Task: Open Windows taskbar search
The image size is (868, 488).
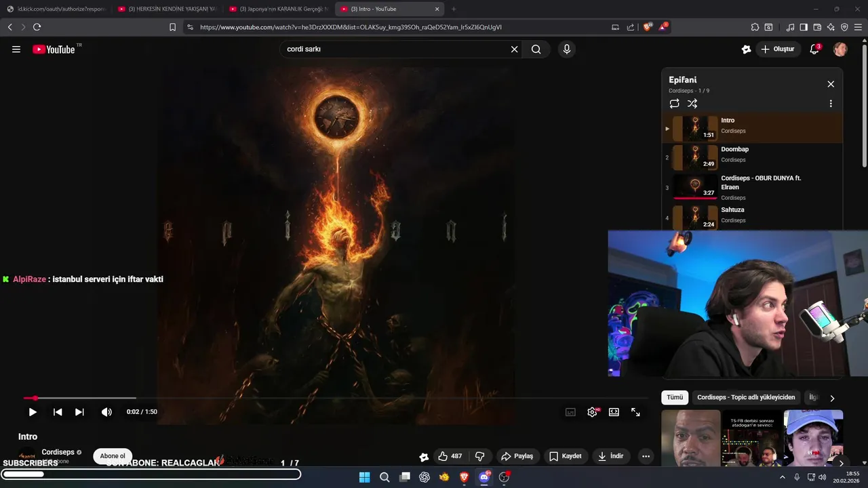Action: point(384,477)
